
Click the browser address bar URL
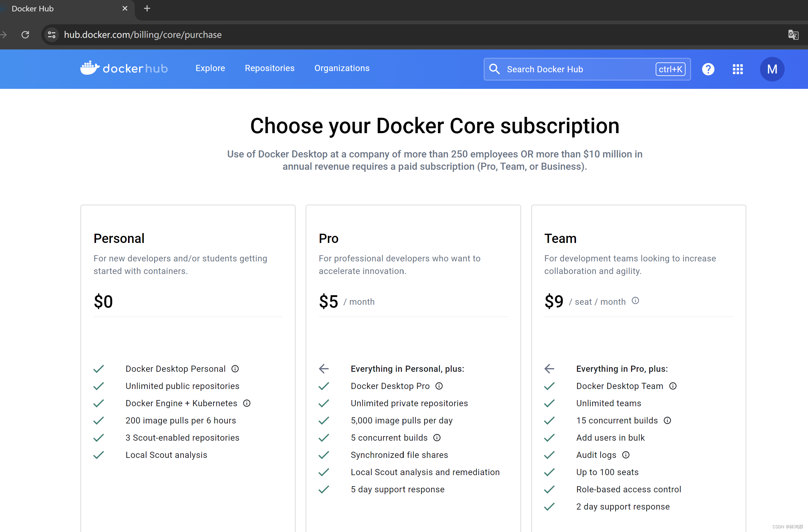click(142, 35)
